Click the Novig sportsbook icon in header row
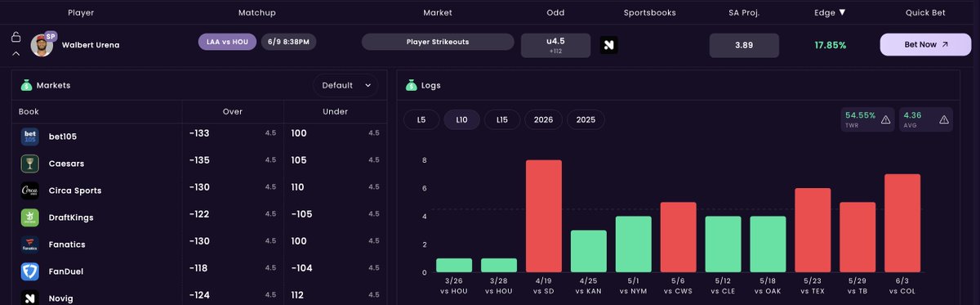The height and width of the screenshot is (305, 980). coord(608,45)
